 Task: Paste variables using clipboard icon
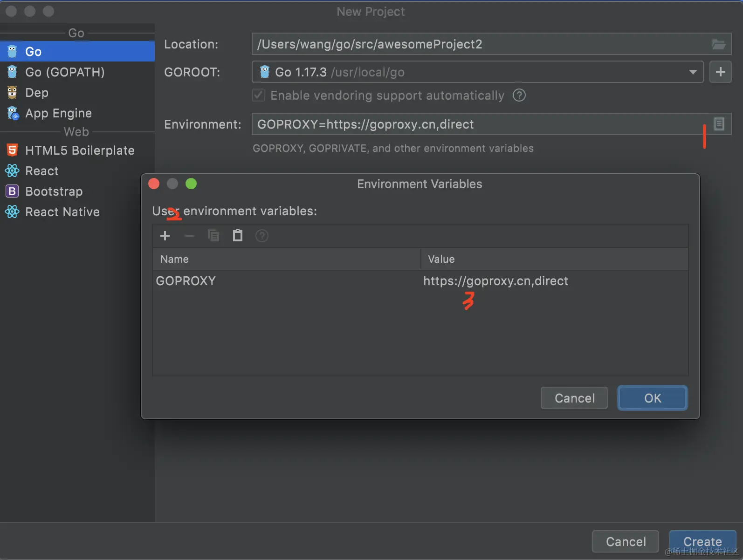coord(238,236)
